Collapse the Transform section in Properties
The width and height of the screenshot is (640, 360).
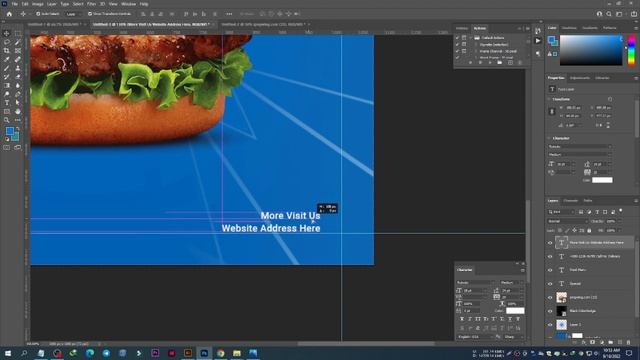[x=549, y=99]
